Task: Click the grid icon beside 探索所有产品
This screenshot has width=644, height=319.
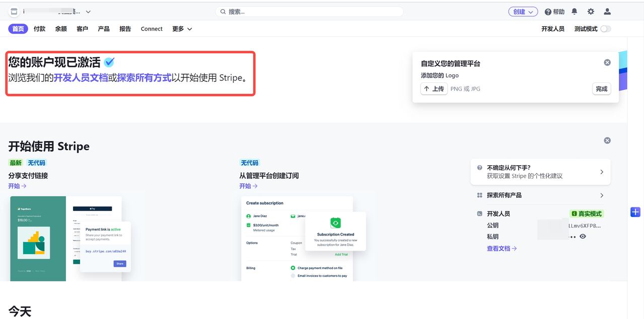Action: click(x=480, y=195)
